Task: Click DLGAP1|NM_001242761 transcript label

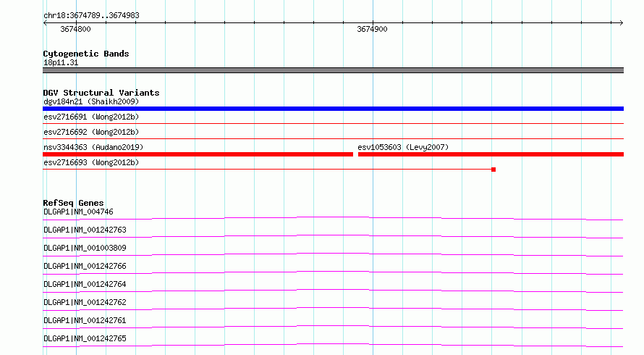Action: [85, 320]
